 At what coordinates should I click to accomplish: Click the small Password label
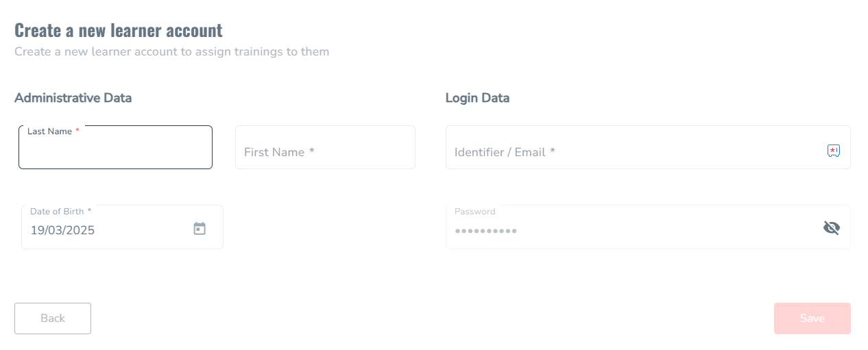click(474, 211)
